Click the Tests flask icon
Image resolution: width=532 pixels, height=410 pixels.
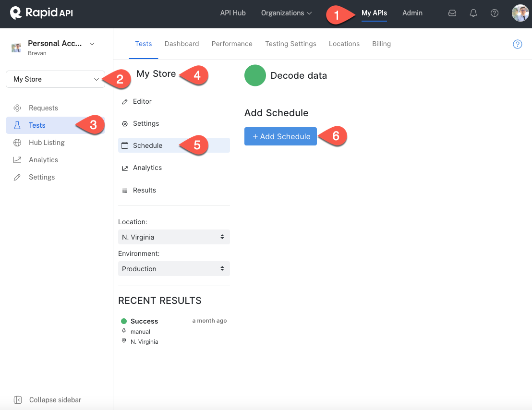(x=17, y=125)
